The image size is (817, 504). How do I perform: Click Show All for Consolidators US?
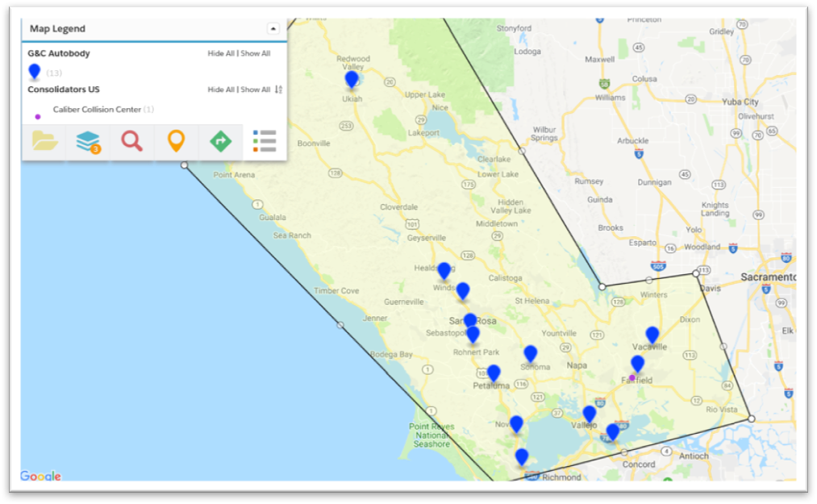pyautogui.click(x=256, y=90)
